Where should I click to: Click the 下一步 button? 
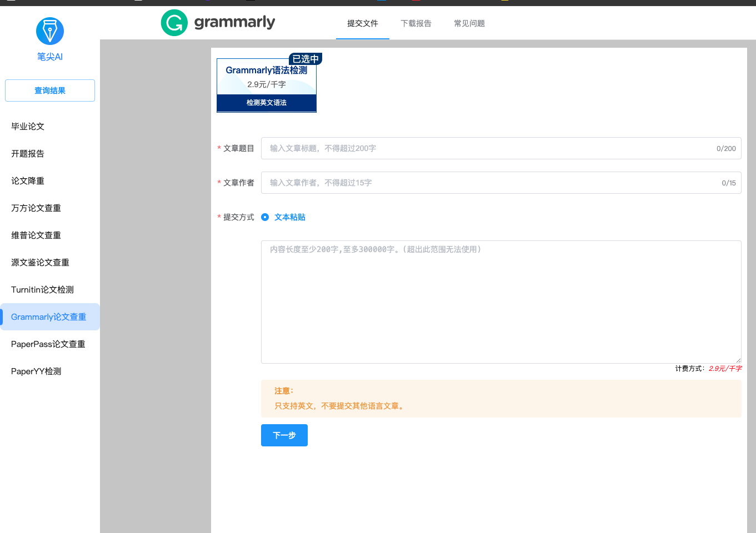pos(284,435)
